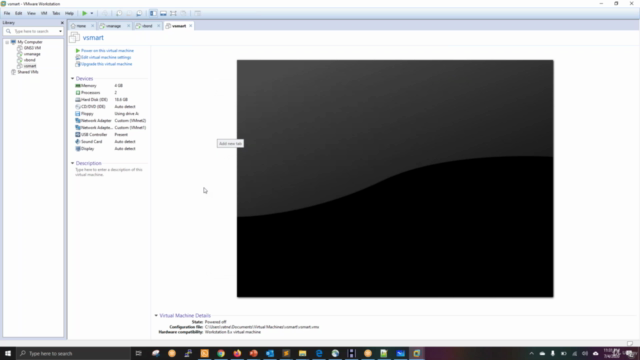
Task: Open Task View on the taskbar
Action: 139,353
